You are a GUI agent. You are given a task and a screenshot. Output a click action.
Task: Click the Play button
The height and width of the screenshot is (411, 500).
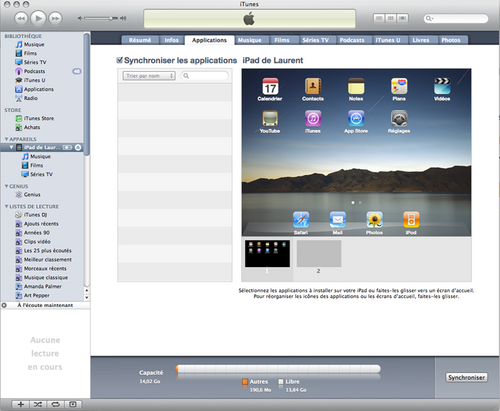coord(38,18)
